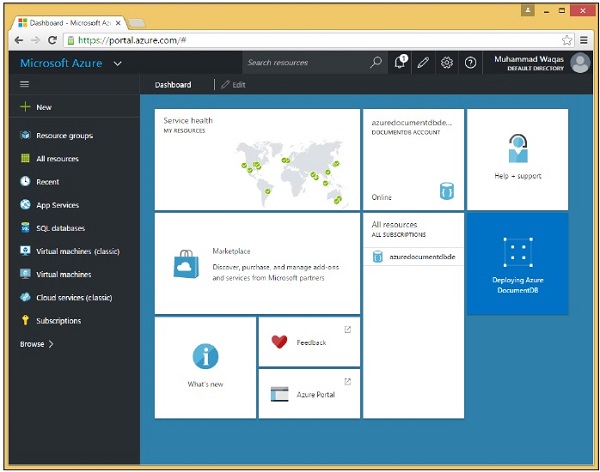Click the Recent label in sidebar
The width and height of the screenshot is (600, 472).
pyautogui.click(x=47, y=182)
